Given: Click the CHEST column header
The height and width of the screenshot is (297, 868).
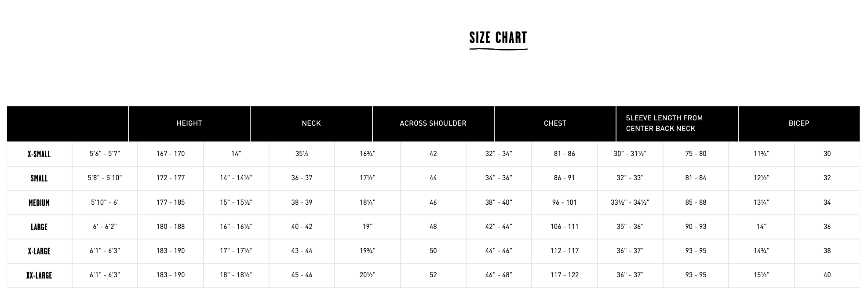Looking at the screenshot, I should tap(555, 123).
